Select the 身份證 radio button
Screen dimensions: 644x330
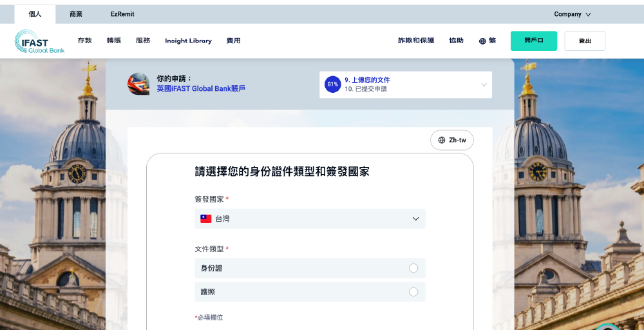point(413,268)
